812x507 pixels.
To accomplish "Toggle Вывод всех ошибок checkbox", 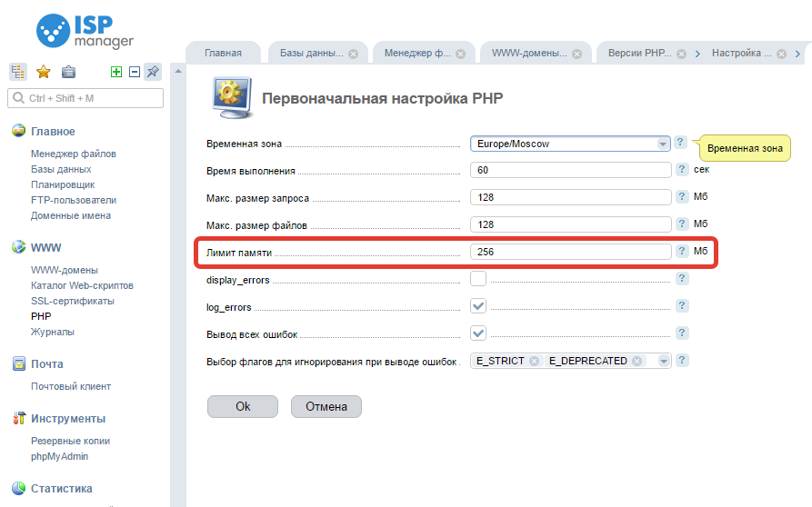I will coord(478,333).
